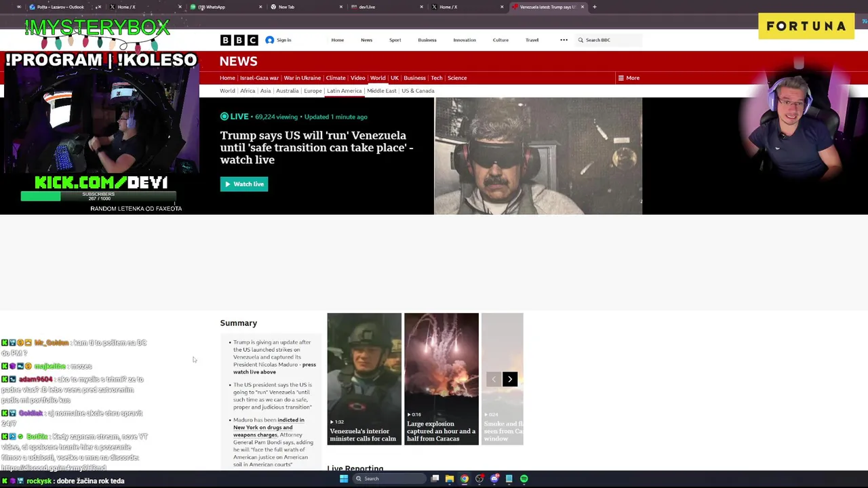This screenshot has height=488, width=868.
Task: Open Travel in BBC top navigation
Action: 532,40
